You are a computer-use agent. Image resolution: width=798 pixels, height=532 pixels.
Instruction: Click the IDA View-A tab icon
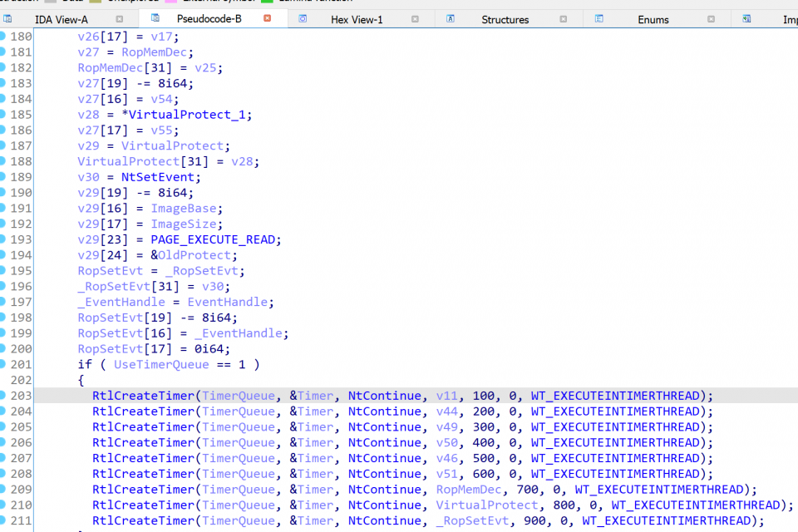click(7, 19)
